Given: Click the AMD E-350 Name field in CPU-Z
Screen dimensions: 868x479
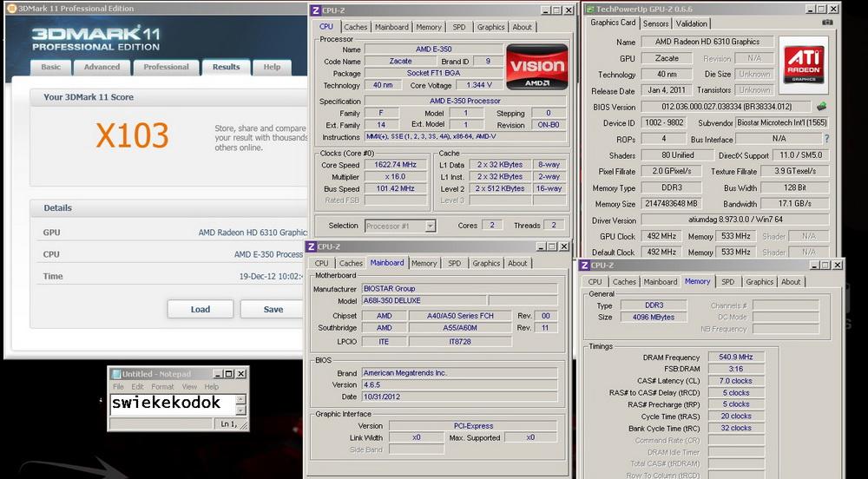Looking at the screenshot, I should click(433, 49).
